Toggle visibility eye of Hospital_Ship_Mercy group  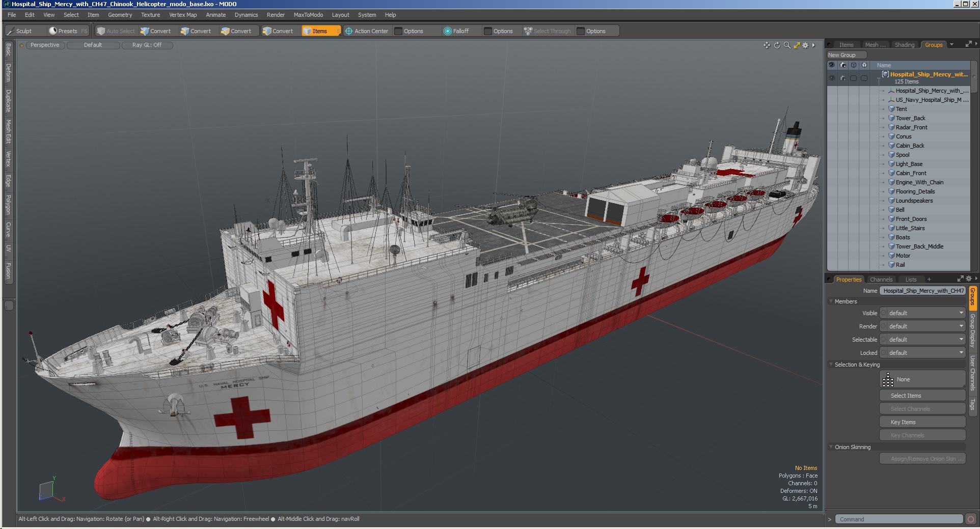pos(832,78)
